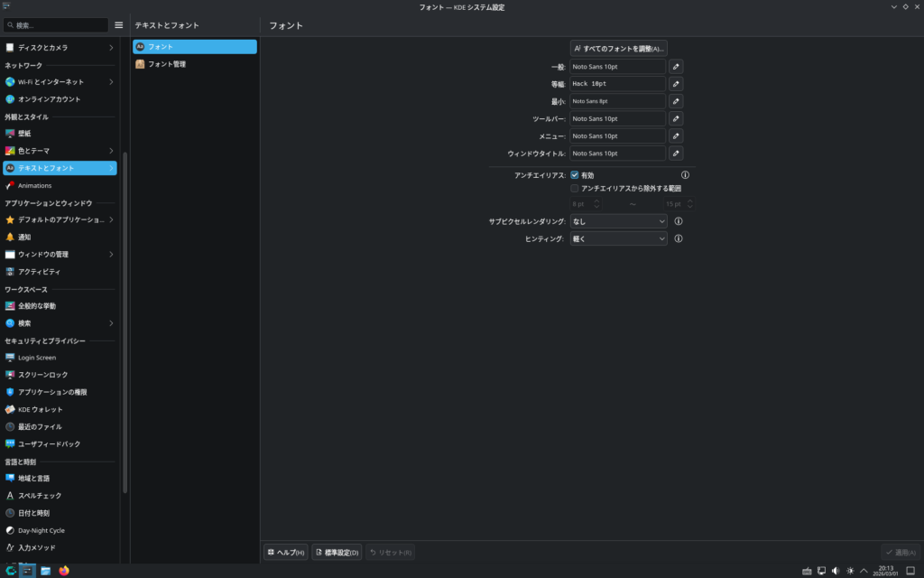
Task: Open the ヒンティング dropdown
Action: pyautogui.click(x=618, y=238)
